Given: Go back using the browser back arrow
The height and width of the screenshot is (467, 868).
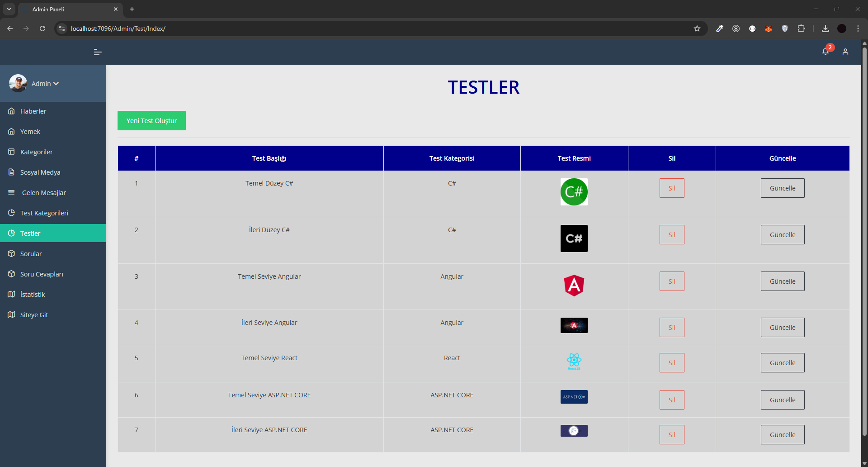Looking at the screenshot, I should pyautogui.click(x=10, y=29).
